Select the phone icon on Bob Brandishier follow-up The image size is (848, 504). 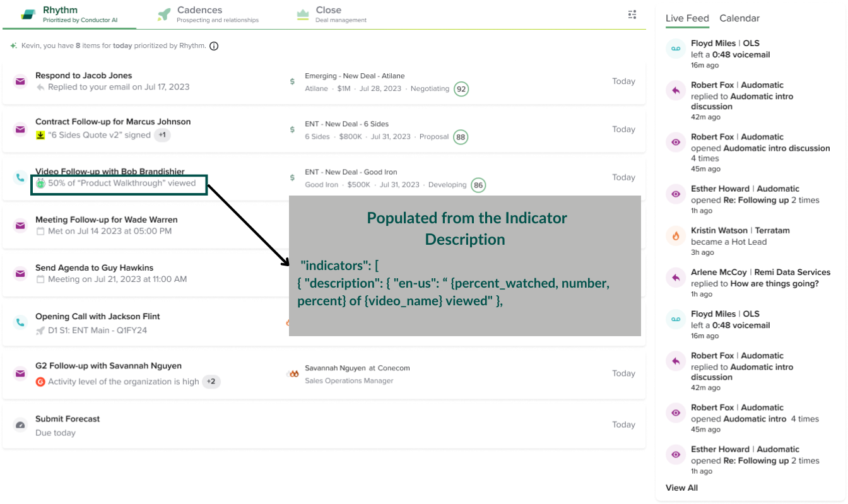click(x=20, y=177)
